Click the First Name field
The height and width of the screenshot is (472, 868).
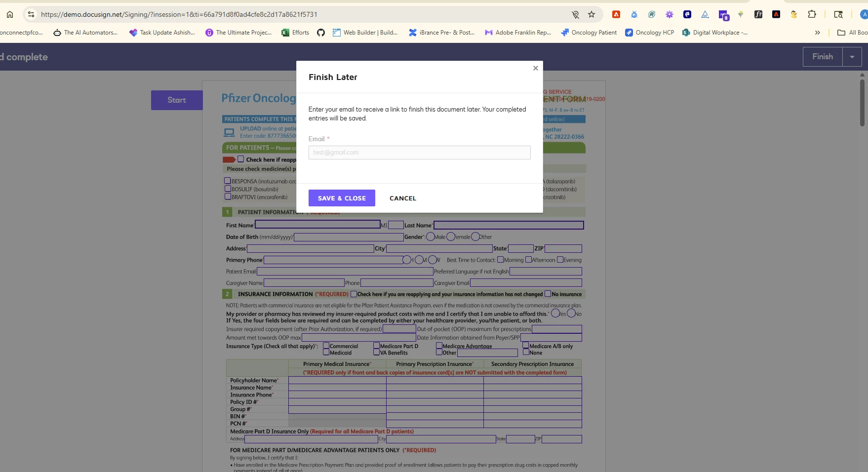point(317,225)
